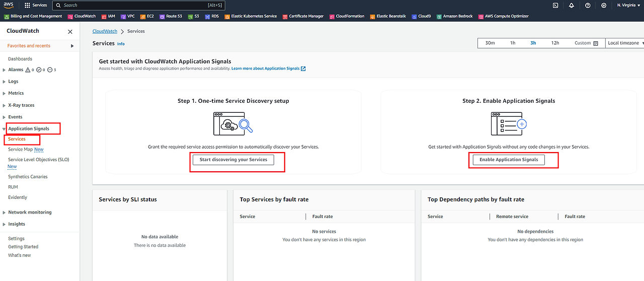
Task: Click the insufficient data alarm count
Action: (x=52, y=70)
